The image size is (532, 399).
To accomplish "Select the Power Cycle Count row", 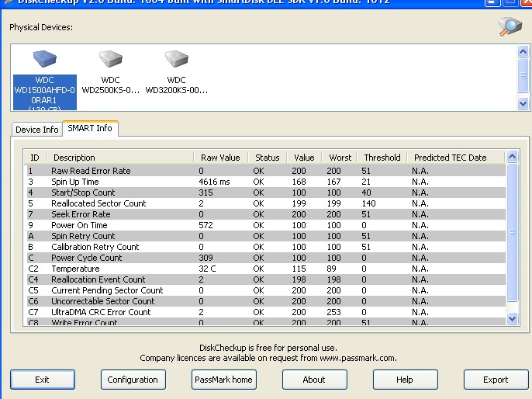I will (266, 258).
